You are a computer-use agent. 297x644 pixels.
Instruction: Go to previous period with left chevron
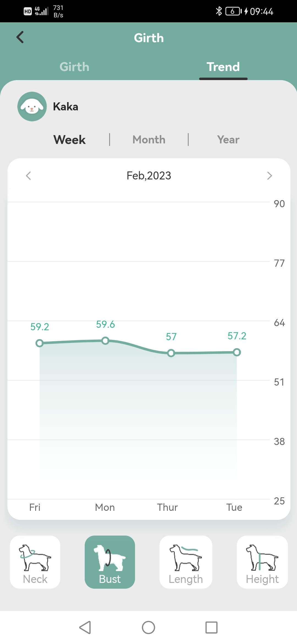pos(28,176)
